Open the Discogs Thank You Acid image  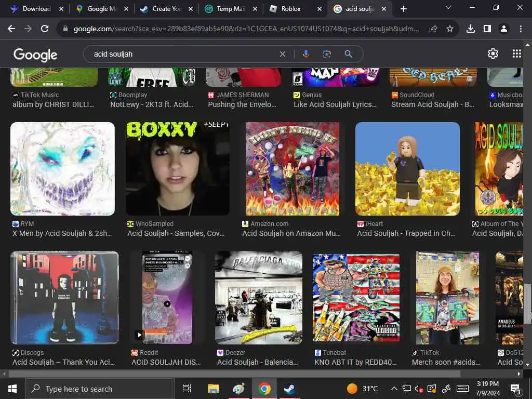[64, 298]
